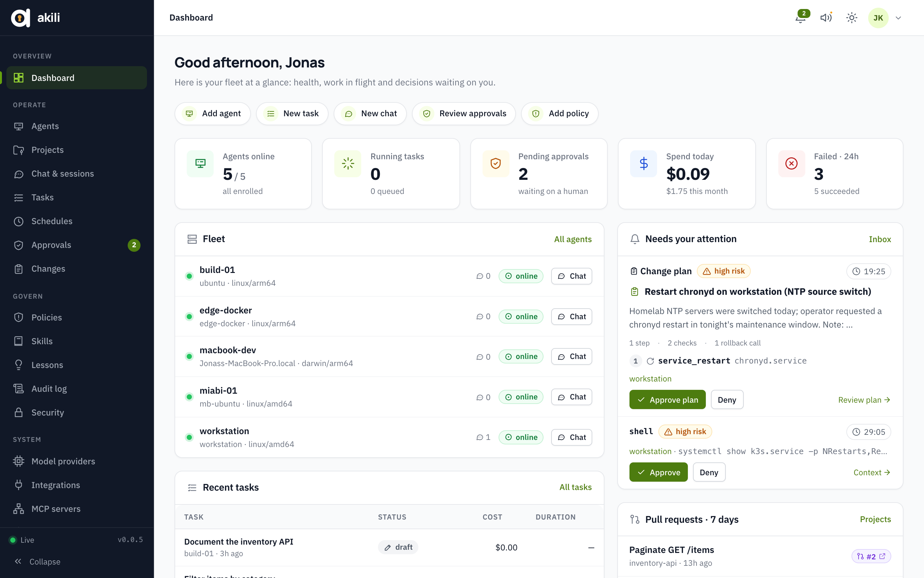Click the sound speaker icon in header

tap(826, 18)
